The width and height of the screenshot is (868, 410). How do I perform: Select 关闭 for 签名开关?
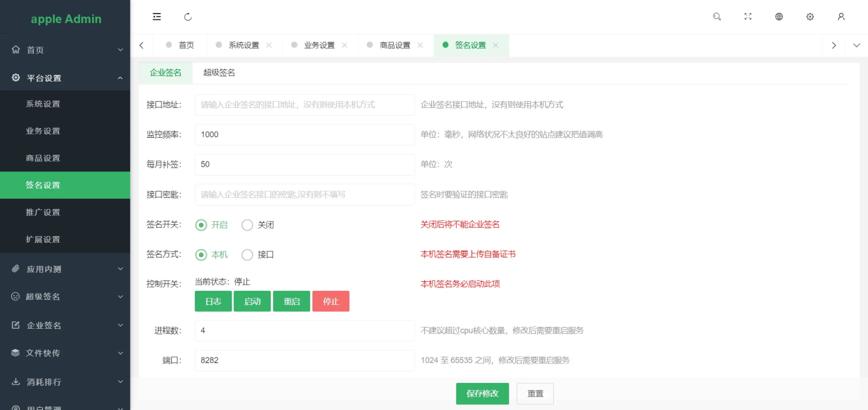(248, 225)
